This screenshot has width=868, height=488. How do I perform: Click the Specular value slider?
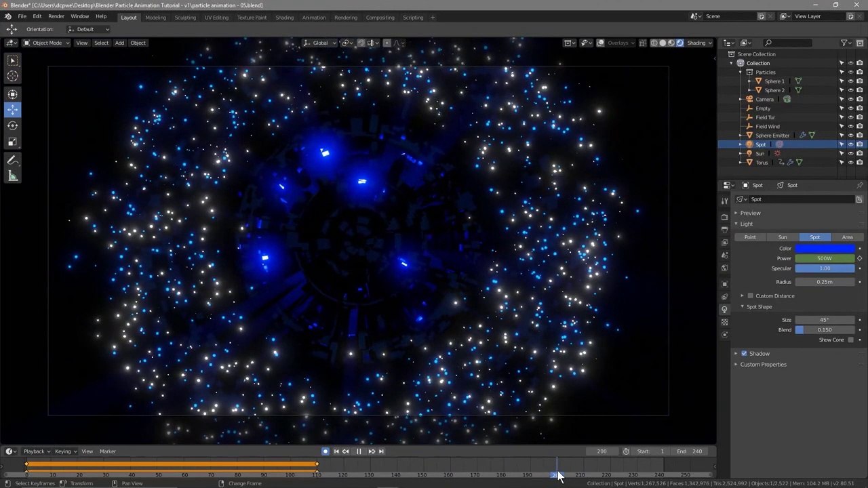coord(825,268)
